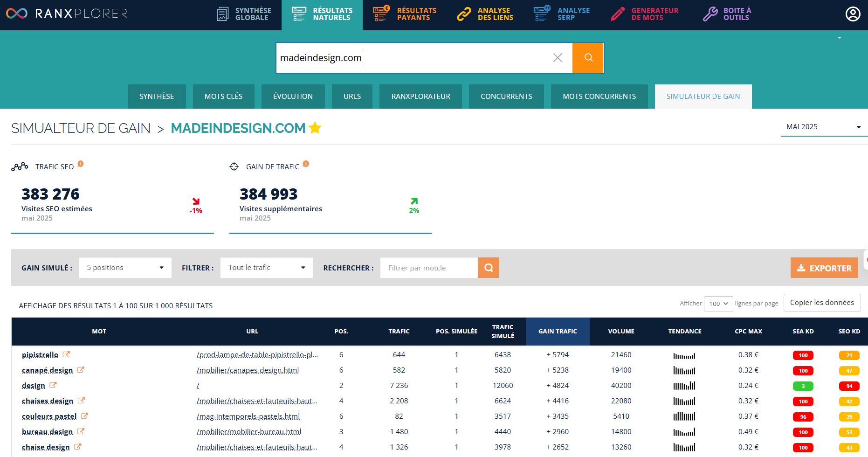Viewport: 868px width, 457px height.
Task: Open Synthèse Globale in top navigation
Action: point(244,14)
